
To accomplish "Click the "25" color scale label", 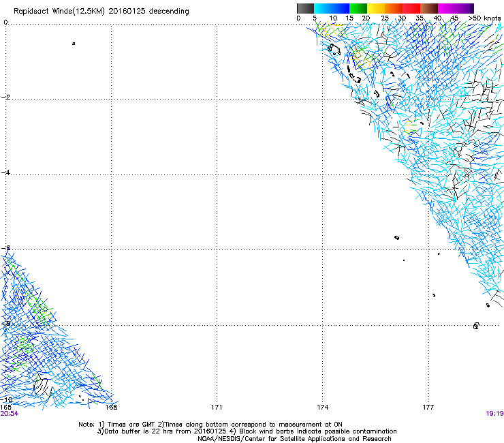I will pyautogui.click(x=385, y=18).
